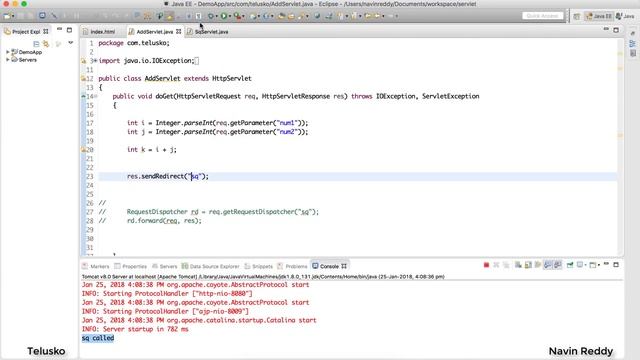Click the Run Last Tool red-briefcase icon

click(x=237, y=16)
